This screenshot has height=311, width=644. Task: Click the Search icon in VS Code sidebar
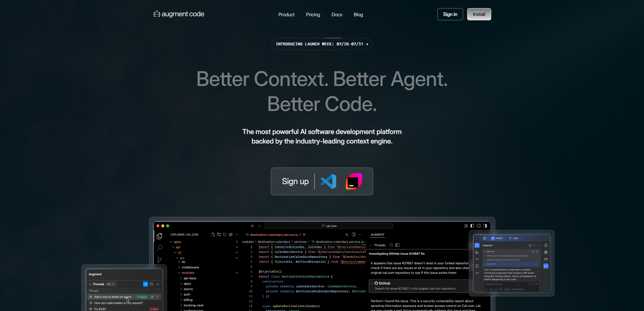tap(160, 248)
